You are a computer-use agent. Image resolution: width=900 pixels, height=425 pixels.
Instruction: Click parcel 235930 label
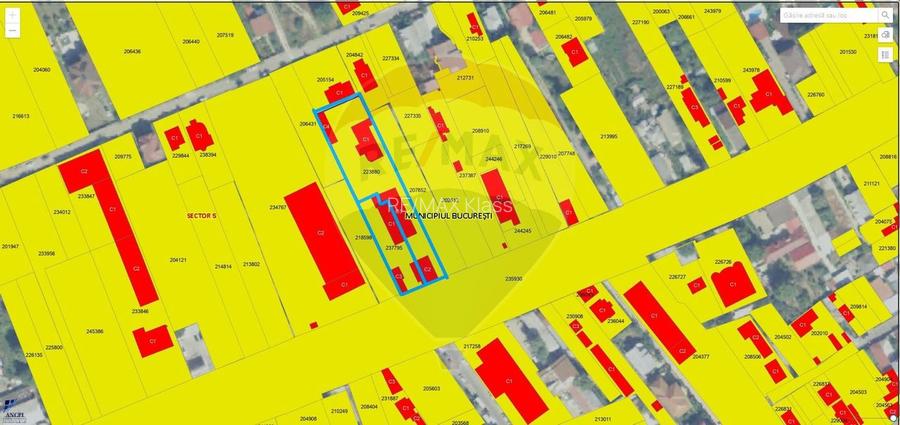click(514, 279)
